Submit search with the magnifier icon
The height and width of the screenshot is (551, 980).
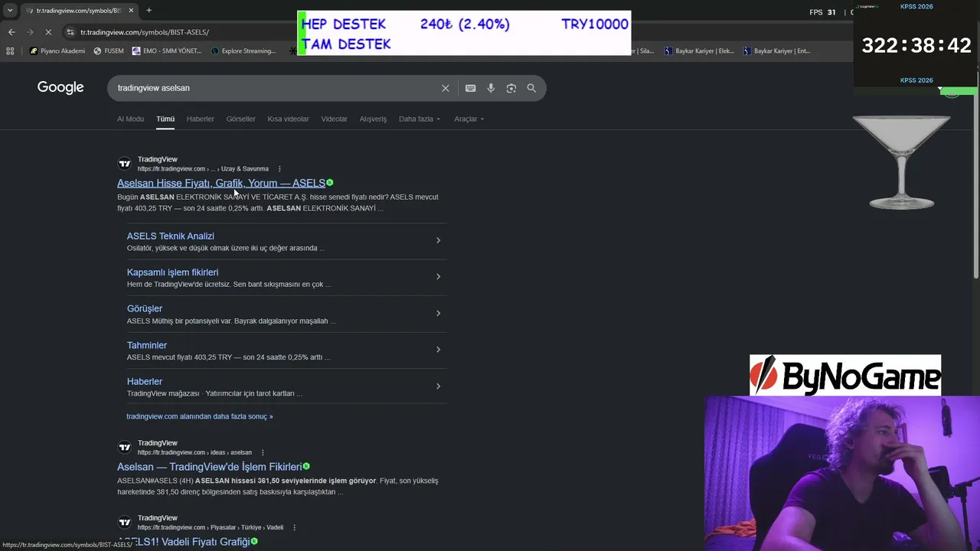click(x=531, y=88)
